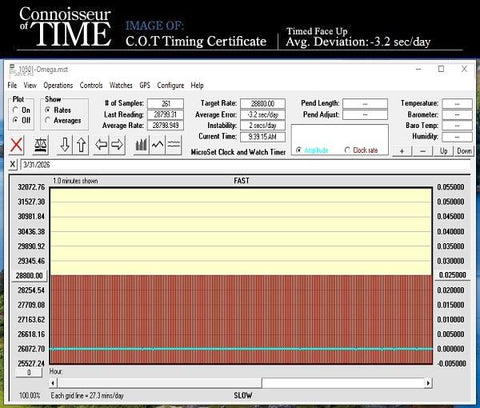Select the bar graph plot icon

141,145
